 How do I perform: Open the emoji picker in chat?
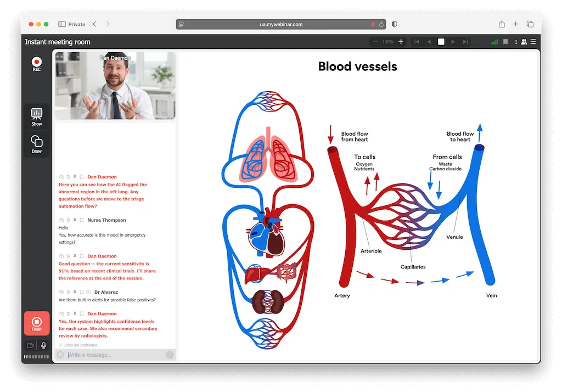pyautogui.click(x=60, y=355)
